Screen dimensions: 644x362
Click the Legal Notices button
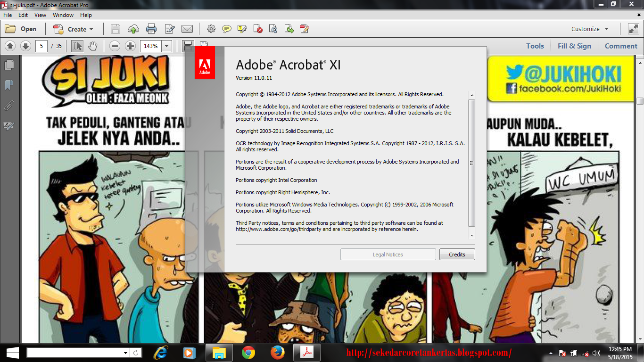(388, 255)
